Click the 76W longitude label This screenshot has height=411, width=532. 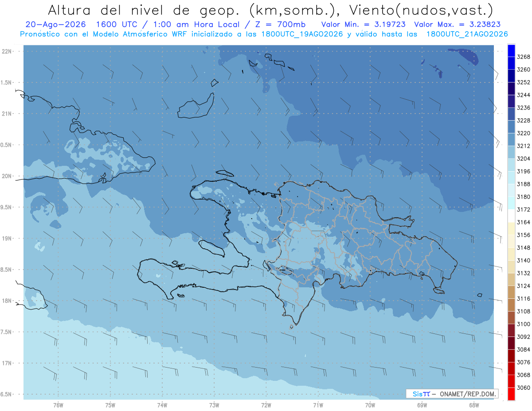click(58, 406)
